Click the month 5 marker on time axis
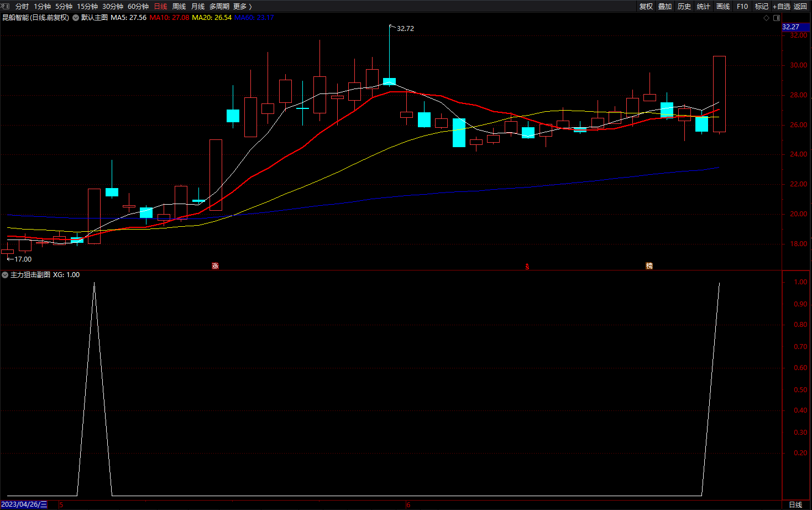This screenshot has height=510, width=812. 61,504
